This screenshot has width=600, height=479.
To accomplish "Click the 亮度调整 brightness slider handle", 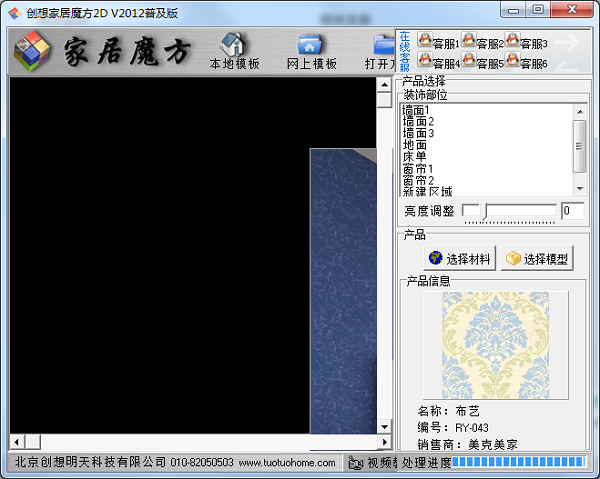I will pos(470,211).
